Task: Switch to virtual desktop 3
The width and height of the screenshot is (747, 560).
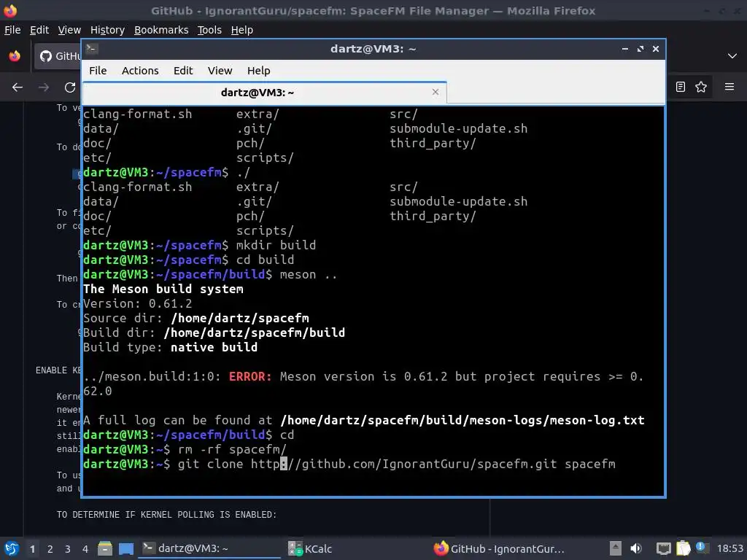Action: coord(68,549)
